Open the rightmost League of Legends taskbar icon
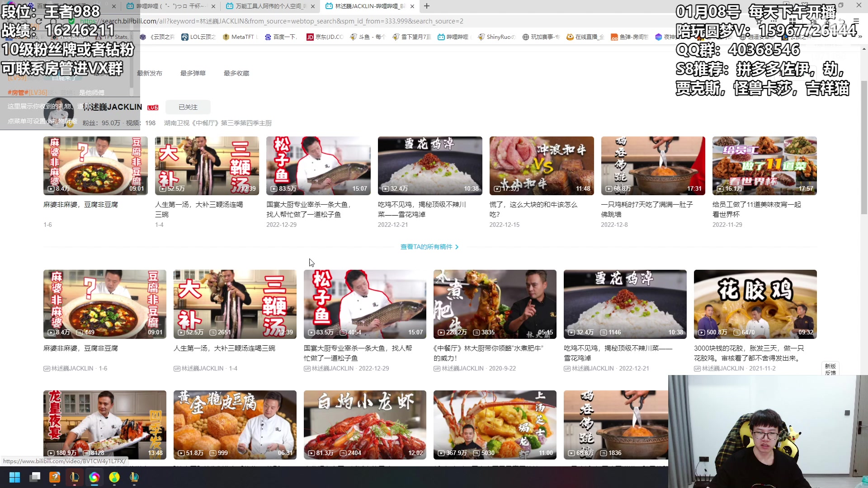Screen dimensions: 868x488 click(134, 477)
